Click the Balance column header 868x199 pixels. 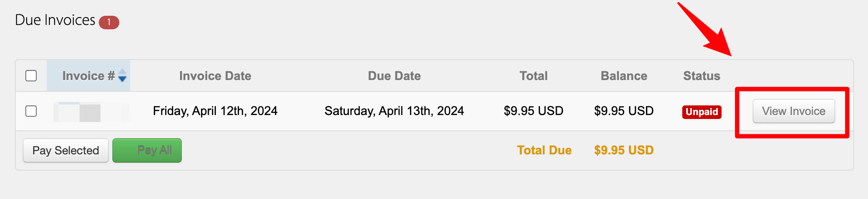[624, 76]
